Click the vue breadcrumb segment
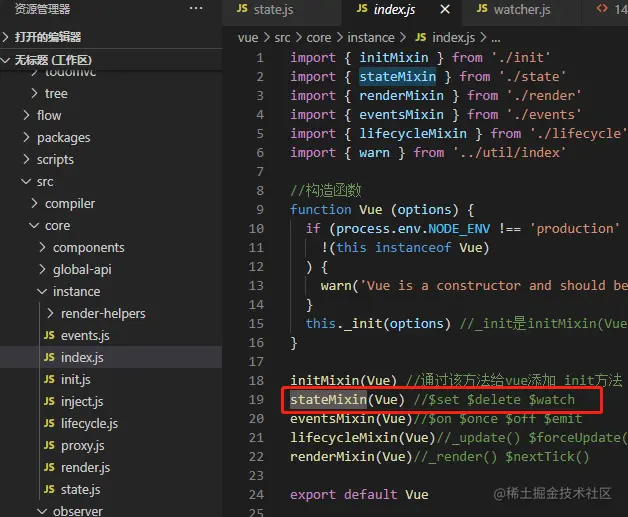 [248, 38]
